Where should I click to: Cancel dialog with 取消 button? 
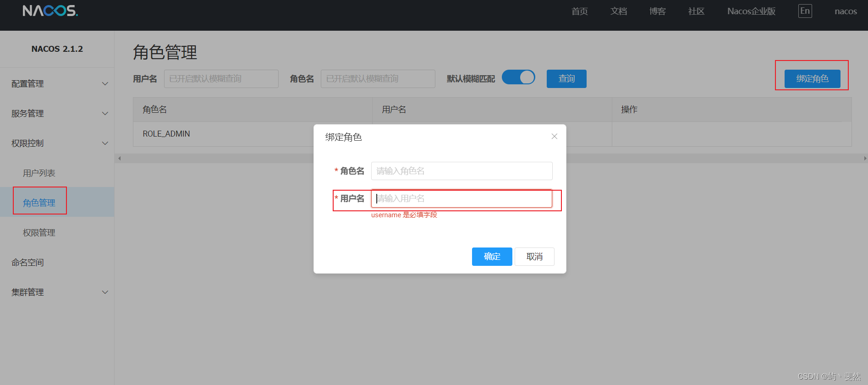tap(534, 257)
